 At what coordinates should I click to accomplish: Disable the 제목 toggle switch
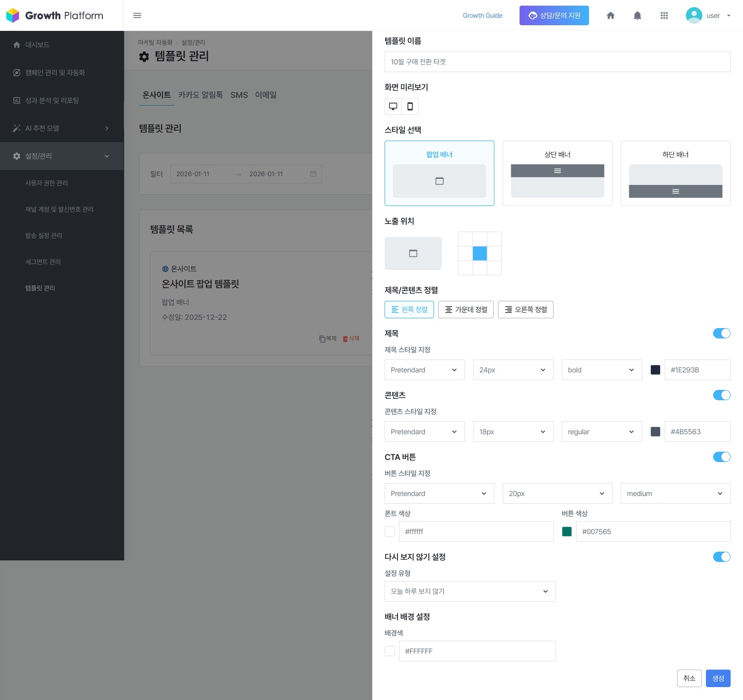(x=721, y=333)
